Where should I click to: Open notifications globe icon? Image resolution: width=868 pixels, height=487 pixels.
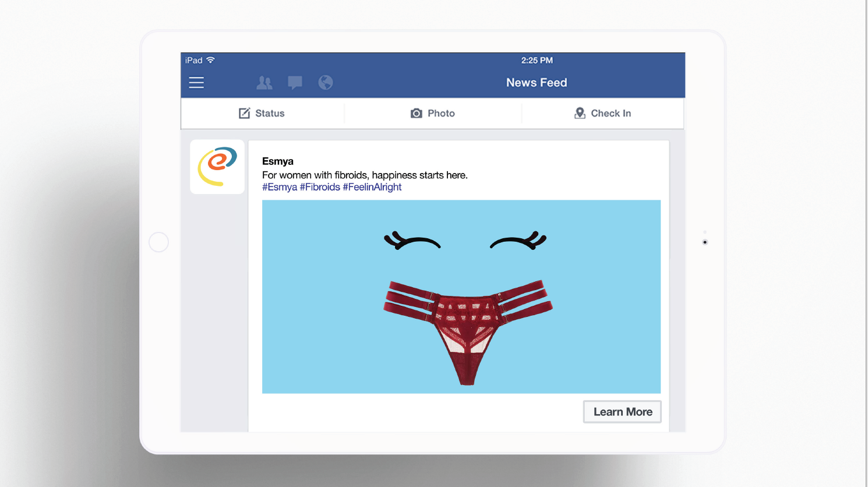click(326, 83)
